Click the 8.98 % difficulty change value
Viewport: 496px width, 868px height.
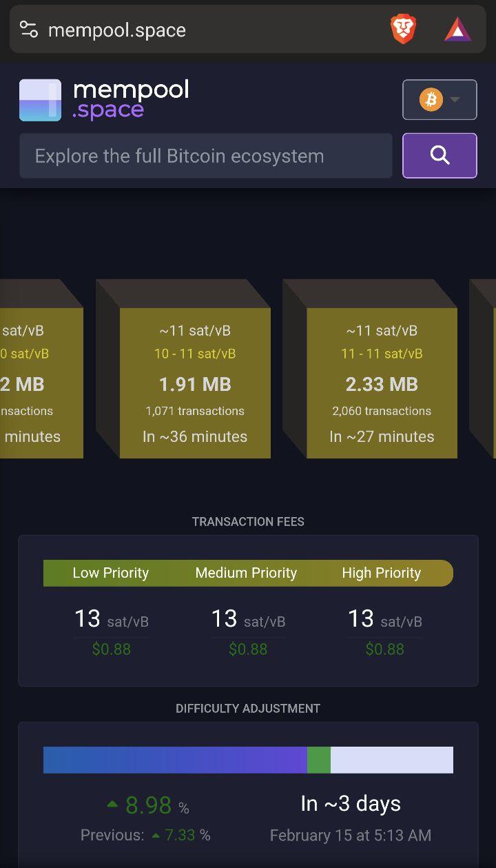click(x=148, y=805)
